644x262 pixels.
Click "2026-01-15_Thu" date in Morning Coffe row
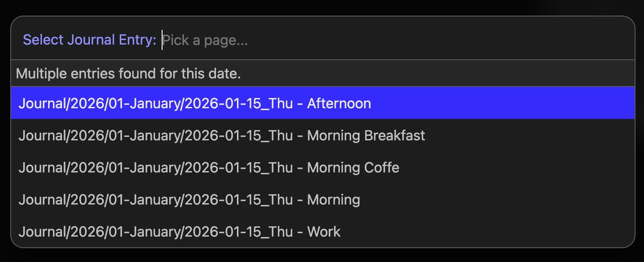coord(238,168)
